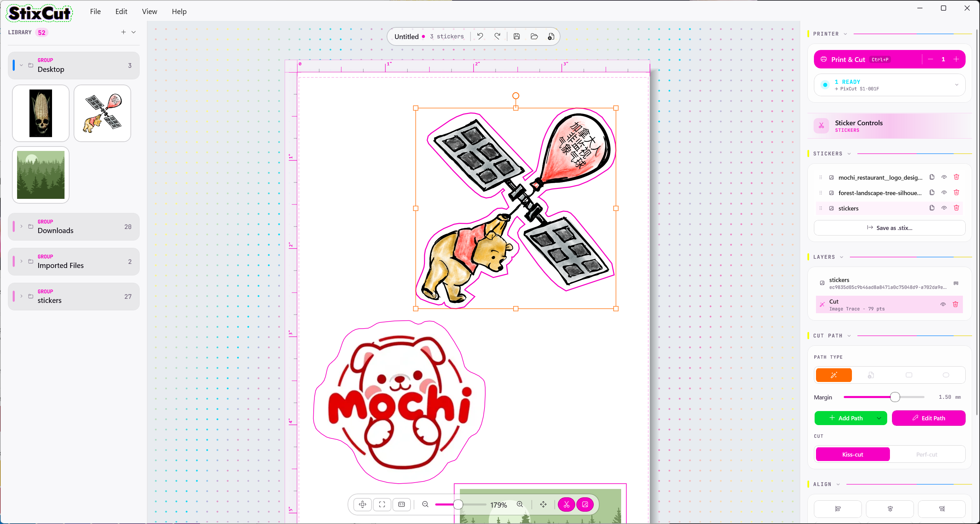Open the Add Path dropdown arrow
Viewport: 980px width, 524px height.
(x=879, y=418)
